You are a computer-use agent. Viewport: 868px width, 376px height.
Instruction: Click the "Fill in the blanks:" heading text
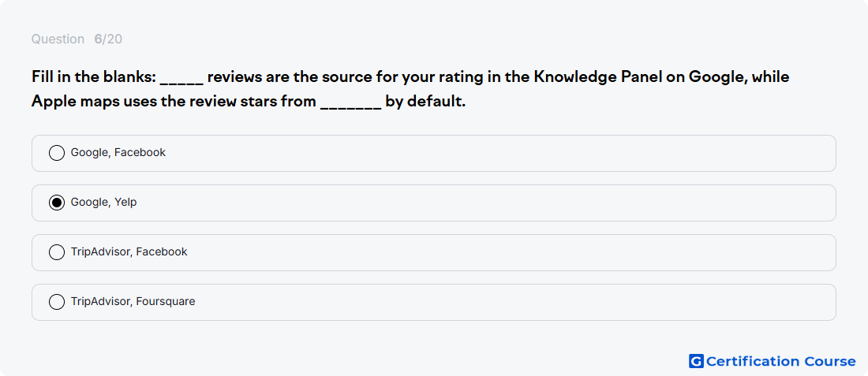pyautogui.click(x=94, y=77)
